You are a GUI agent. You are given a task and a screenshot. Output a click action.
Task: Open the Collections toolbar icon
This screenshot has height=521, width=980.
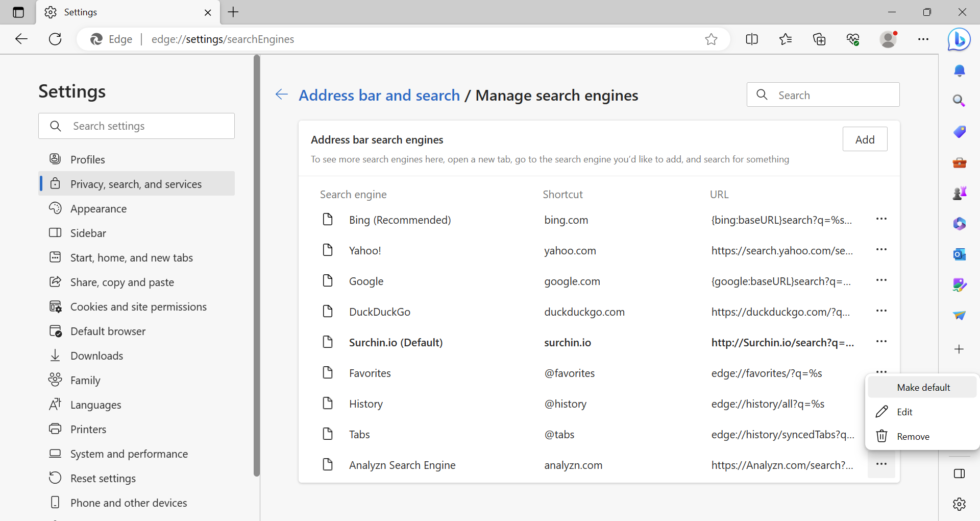pos(819,39)
